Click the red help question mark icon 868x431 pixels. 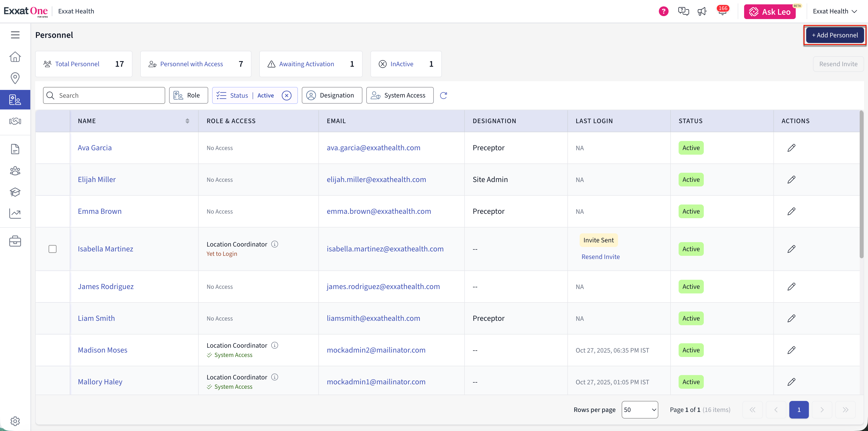pyautogui.click(x=663, y=11)
